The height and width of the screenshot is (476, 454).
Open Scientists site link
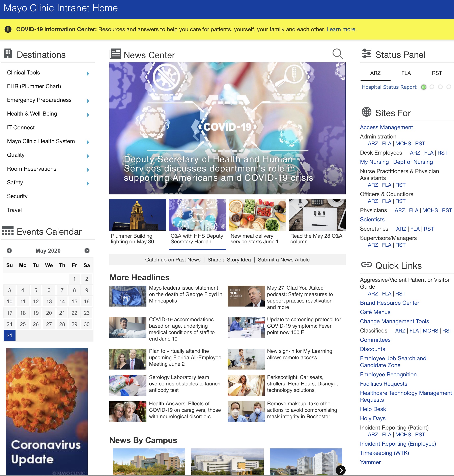click(x=372, y=219)
